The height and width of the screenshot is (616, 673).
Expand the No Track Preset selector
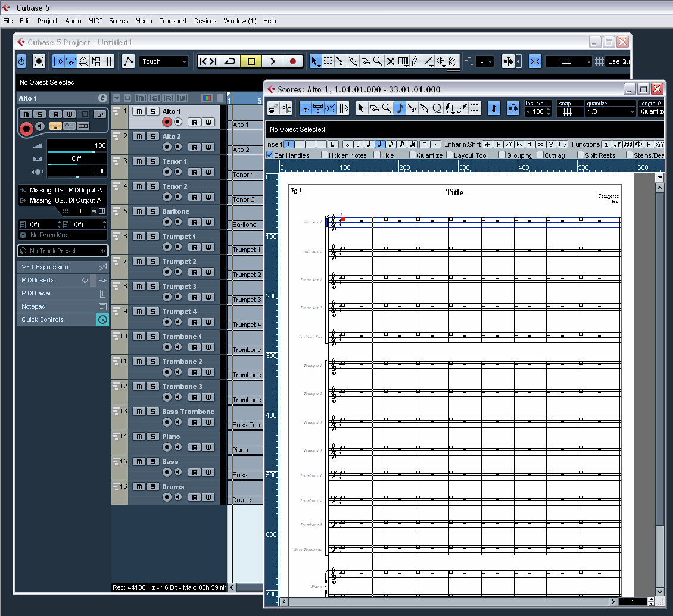(x=63, y=251)
